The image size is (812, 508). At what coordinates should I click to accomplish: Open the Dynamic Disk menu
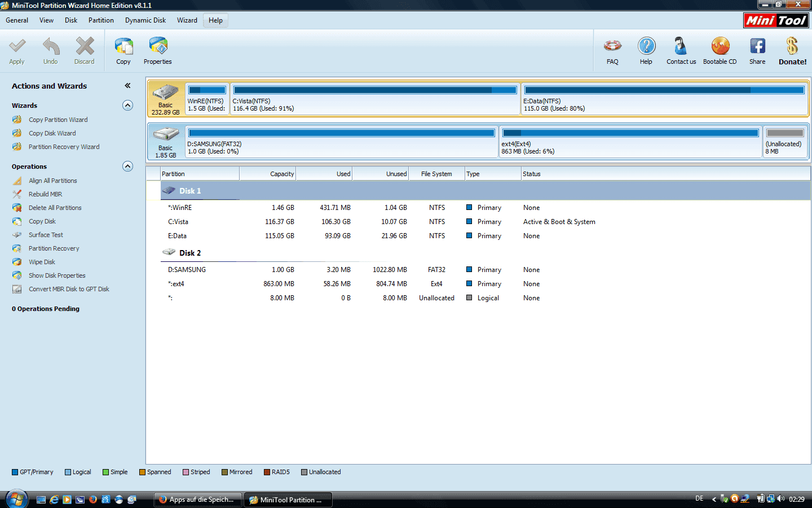tap(145, 20)
